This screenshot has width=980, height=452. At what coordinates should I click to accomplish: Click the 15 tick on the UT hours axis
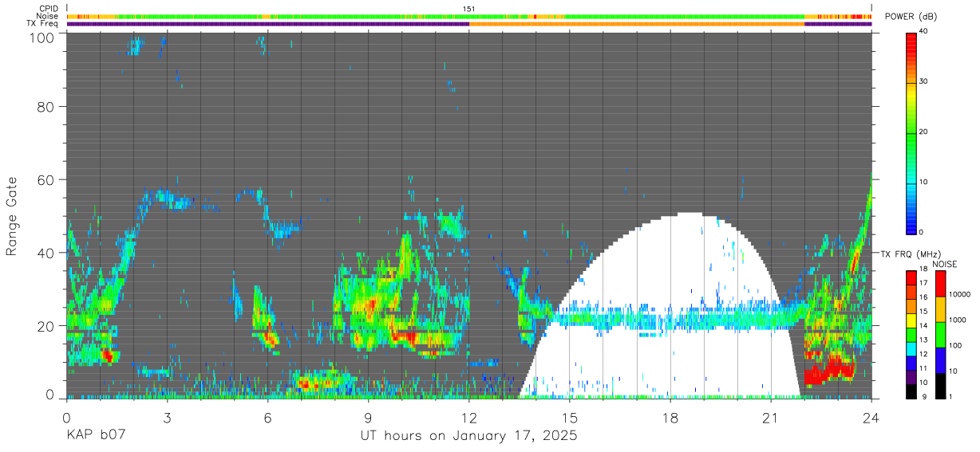click(570, 418)
